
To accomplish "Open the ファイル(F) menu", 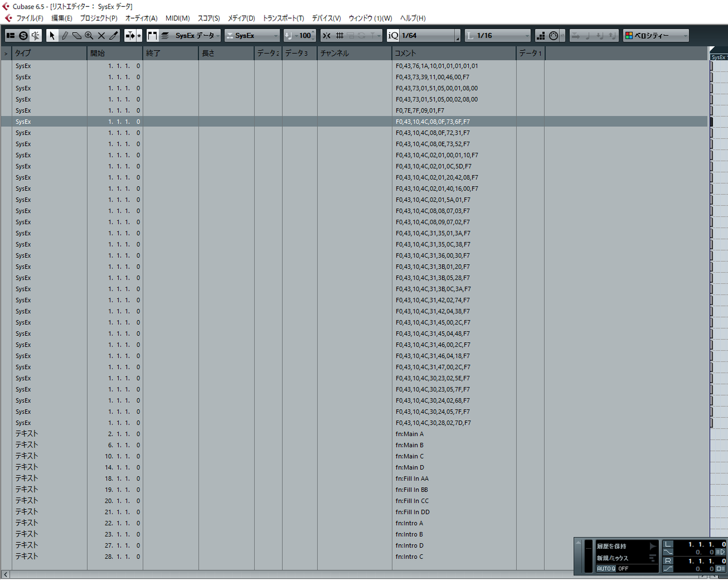I will (30, 18).
